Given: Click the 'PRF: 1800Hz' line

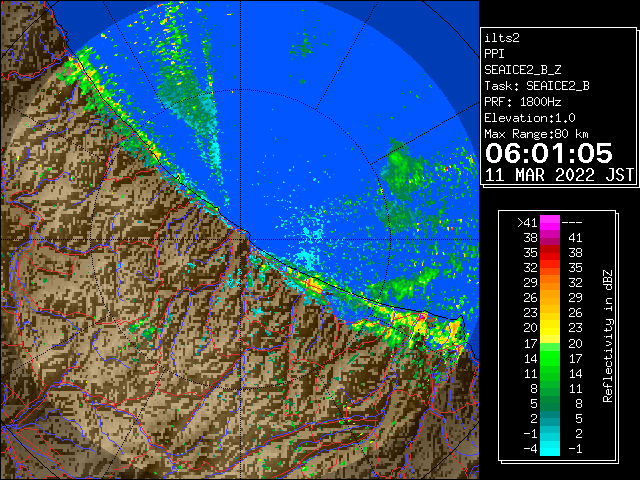Looking at the screenshot, I should tap(523, 102).
